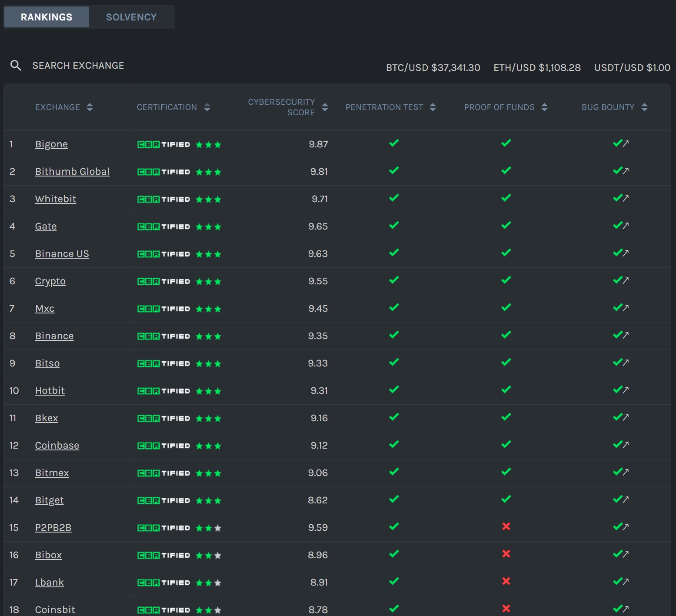676x616 pixels.
Task: Click Lbank red proof of funds cross
Action: click(x=506, y=581)
